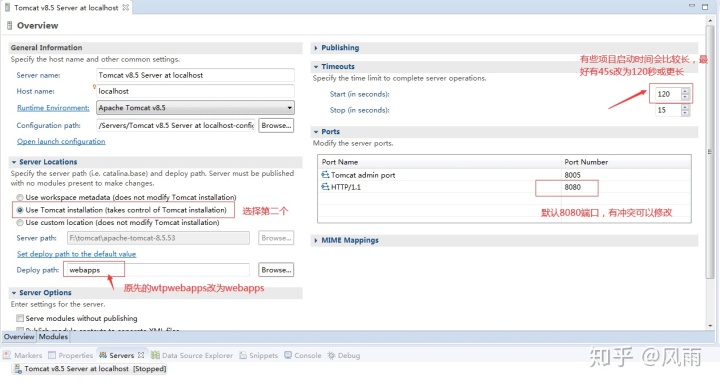The width and height of the screenshot is (720, 386).
Task: Click the Configuration path text field
Action: [x=176, y=125]
